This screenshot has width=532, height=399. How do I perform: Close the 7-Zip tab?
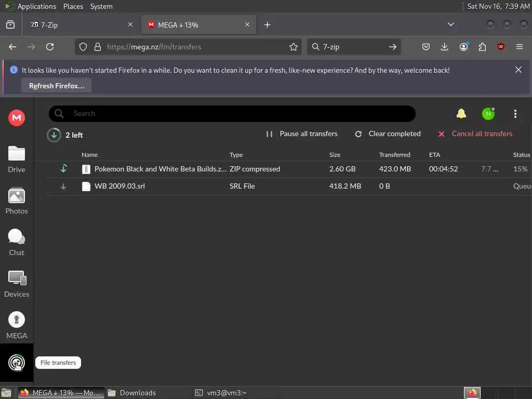point(130,24)
